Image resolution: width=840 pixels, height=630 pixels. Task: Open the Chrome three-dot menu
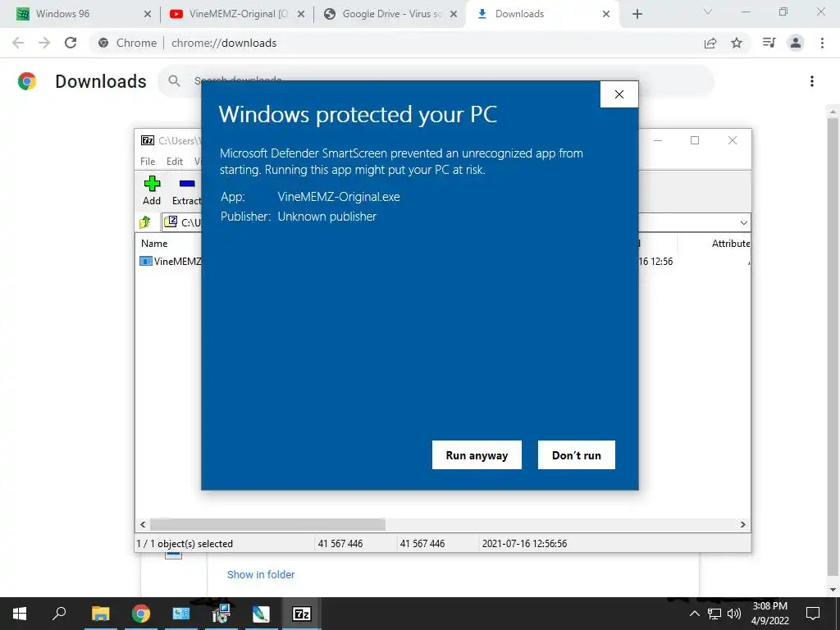[822, 43]
